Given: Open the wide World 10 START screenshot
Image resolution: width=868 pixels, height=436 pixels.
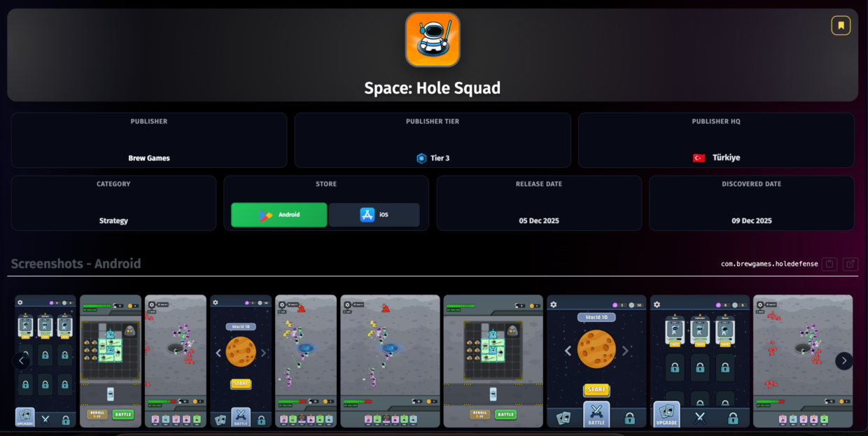Looking at the screenshot, I should pyautogui.click(x=596, y=360).
